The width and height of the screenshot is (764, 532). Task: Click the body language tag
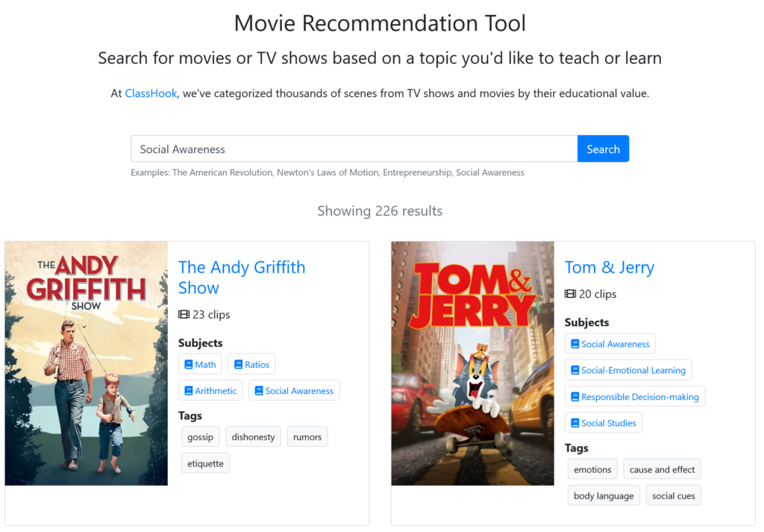click(x=604, y=495)
